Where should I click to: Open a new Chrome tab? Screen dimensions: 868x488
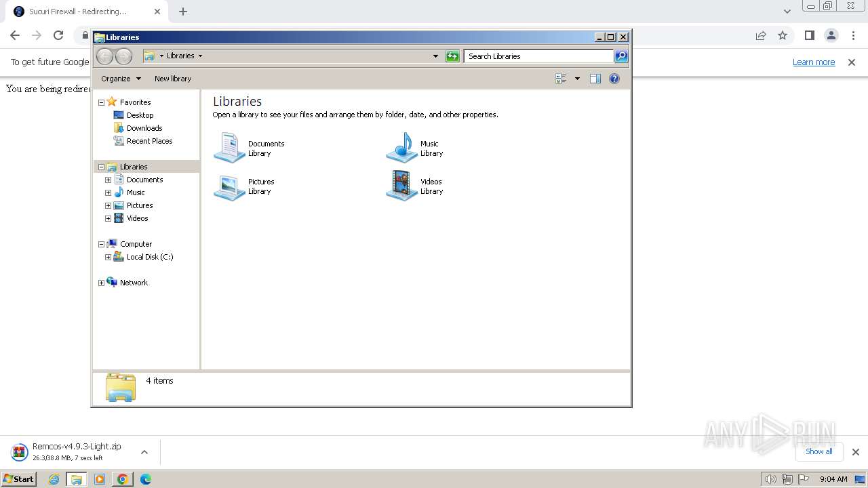pos(183,12)
